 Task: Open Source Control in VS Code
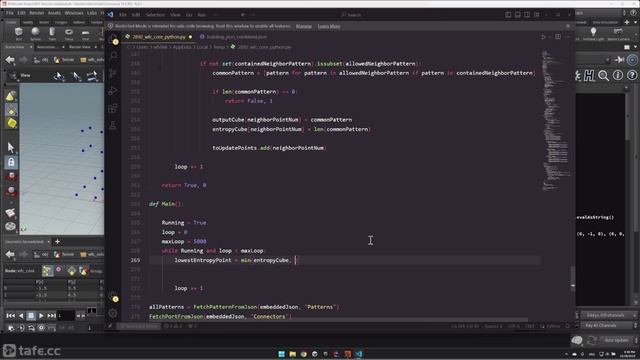tap(113, 73)
